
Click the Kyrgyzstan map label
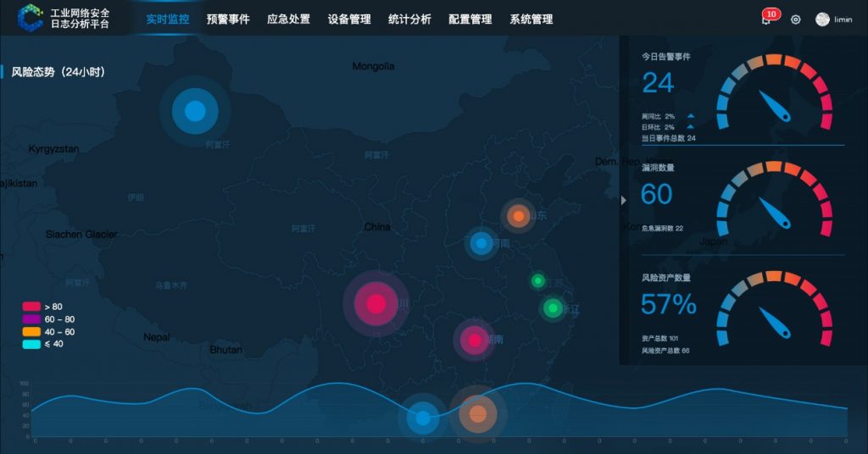click(x=53, y=149)
